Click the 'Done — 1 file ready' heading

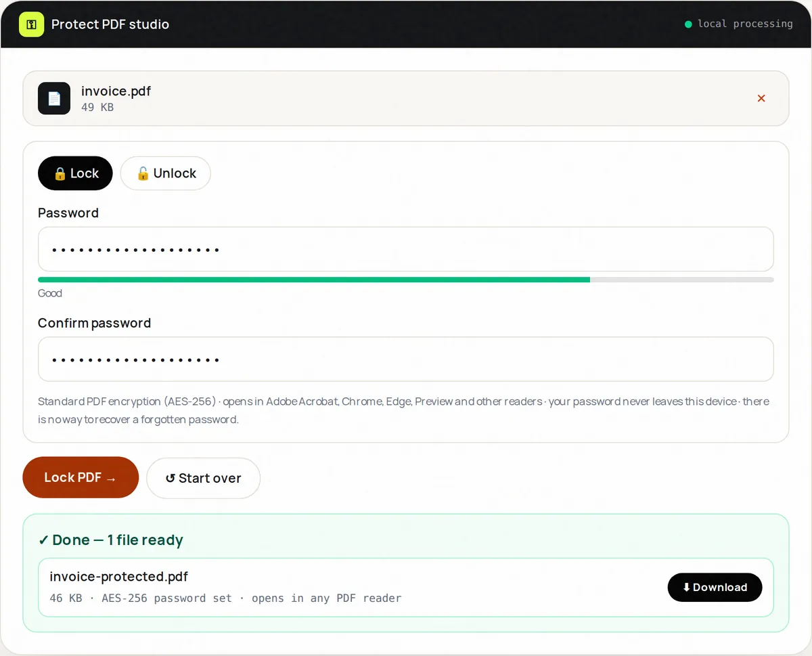click(111, 540)
